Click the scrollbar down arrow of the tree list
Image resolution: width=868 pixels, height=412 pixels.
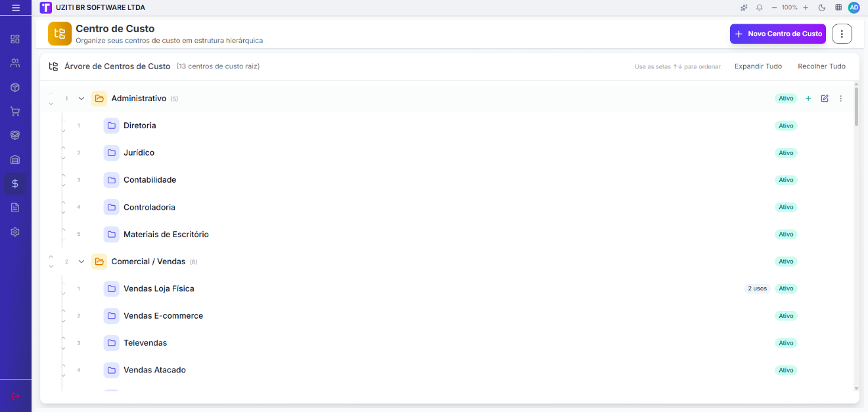pyautogui.click(x=856, y=388)
